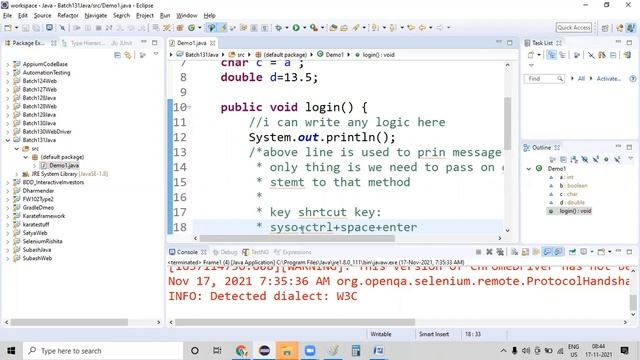This screenshot has height=360, width=640.
Task: Click the Open Type toolbar icon
Action: click(333, 28)
